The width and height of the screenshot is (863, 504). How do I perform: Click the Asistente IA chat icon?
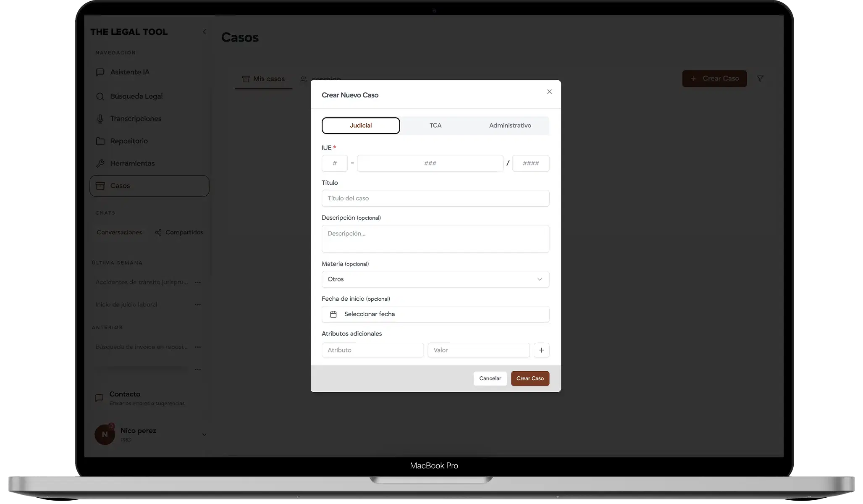click(100, 72)
